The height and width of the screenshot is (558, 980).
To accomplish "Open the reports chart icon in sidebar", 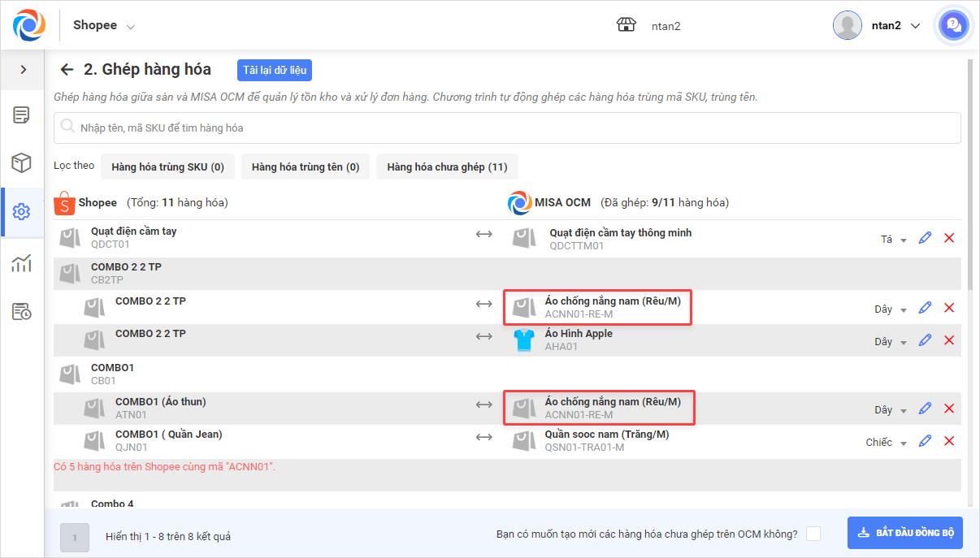I will click(x=22, y=262).
